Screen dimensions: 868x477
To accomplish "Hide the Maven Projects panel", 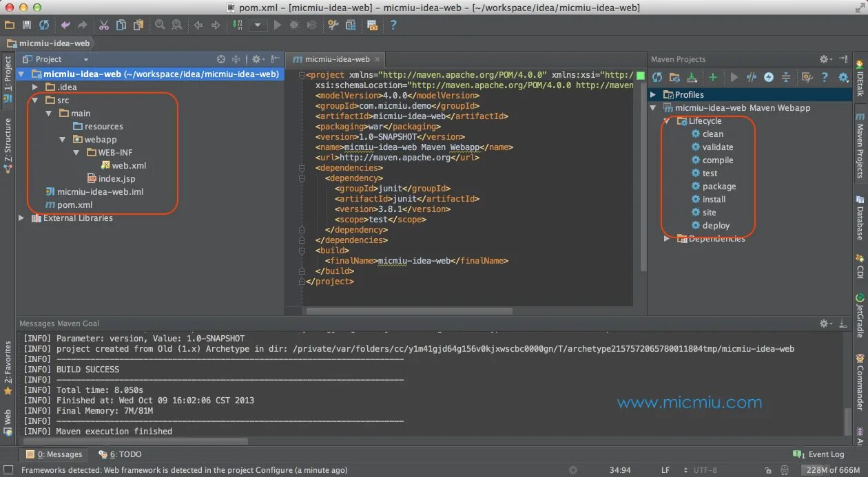I will [x=843, y=59].
